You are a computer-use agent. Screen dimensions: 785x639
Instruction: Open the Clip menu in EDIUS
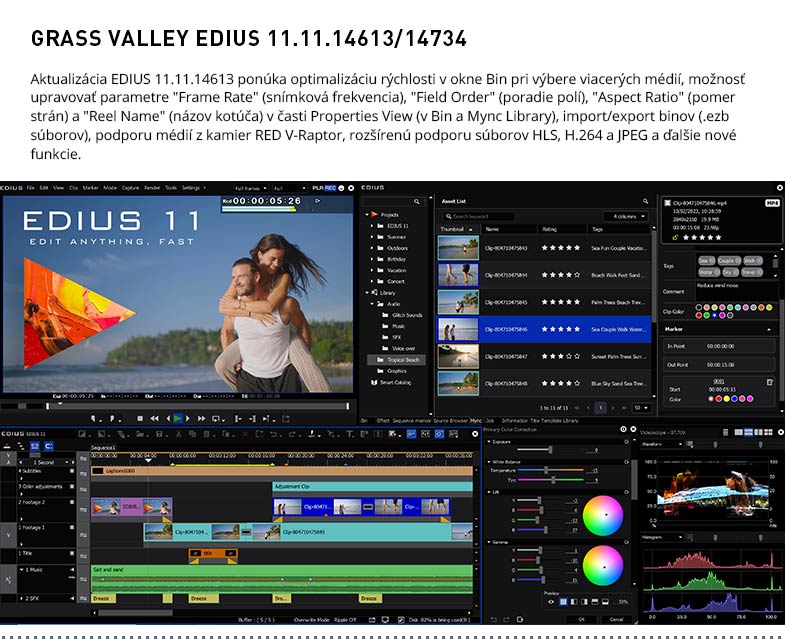74,188
